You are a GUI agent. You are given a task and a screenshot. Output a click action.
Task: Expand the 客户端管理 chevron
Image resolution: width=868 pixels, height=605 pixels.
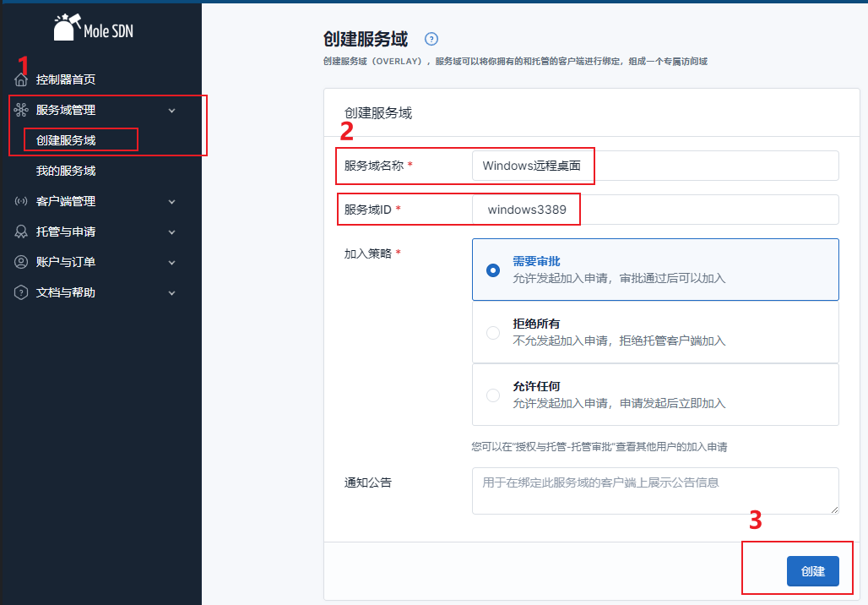pos(172,202)
